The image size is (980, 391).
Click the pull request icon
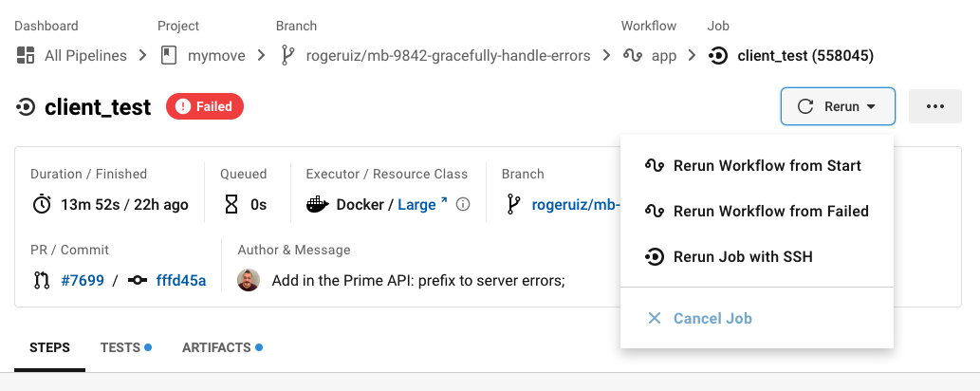pyautogui.click(x=41, y=280)
